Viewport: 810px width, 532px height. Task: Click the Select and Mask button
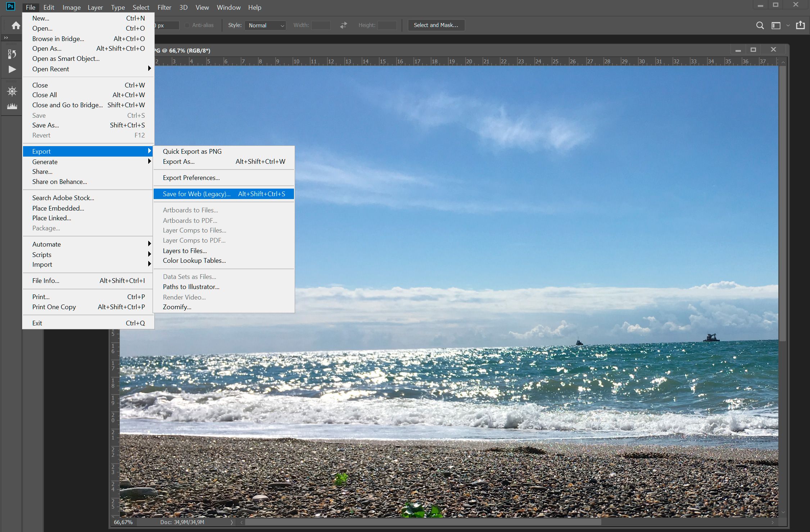click(436, 25)
